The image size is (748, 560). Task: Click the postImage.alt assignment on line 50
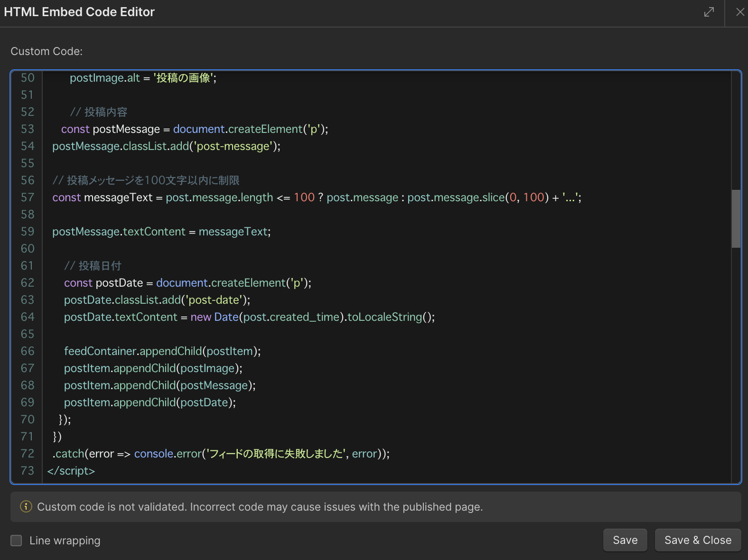(x=143, y=78)
